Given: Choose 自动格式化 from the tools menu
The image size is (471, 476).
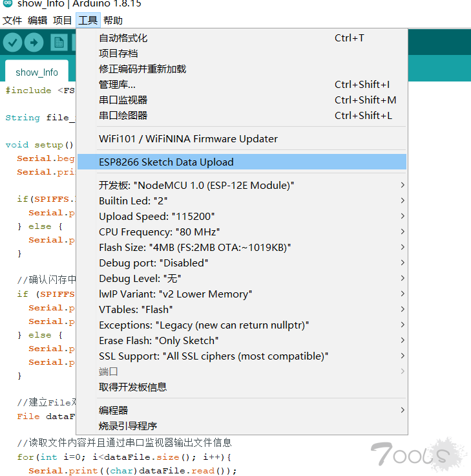Looking at the screenshot, I should [242, 38].
